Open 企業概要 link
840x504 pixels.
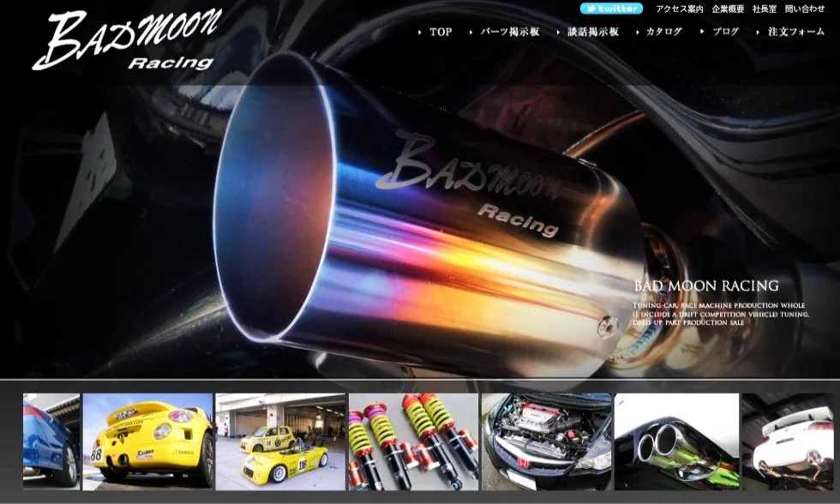[x=728, y=9]
